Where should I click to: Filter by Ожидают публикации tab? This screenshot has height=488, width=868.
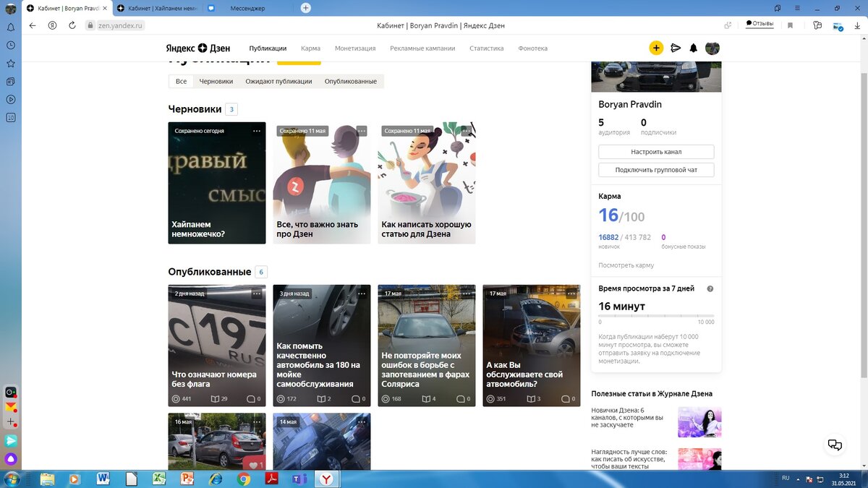pyautogui.click(x=278, y=81)
